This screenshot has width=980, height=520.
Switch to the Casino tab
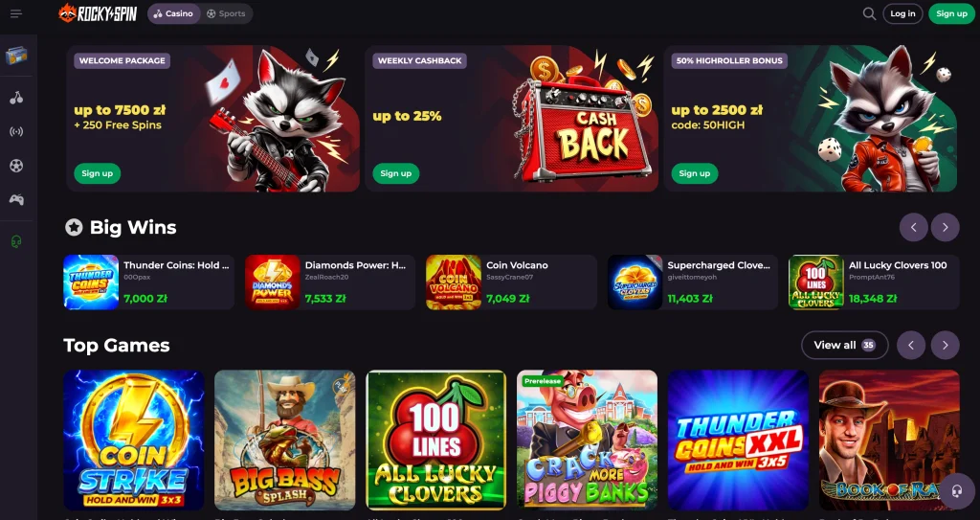coord(174,13)
